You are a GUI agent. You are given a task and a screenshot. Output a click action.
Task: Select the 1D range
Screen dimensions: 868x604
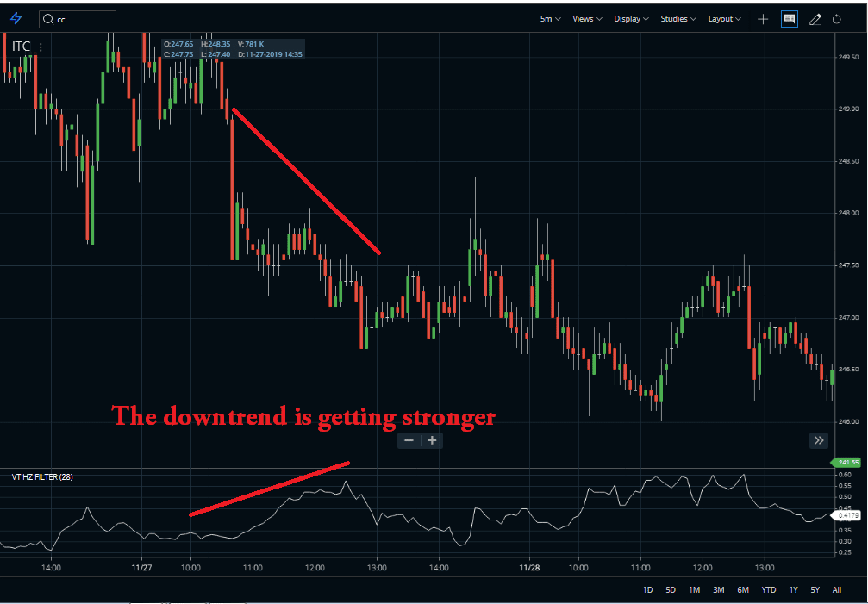tap(647, 590)
